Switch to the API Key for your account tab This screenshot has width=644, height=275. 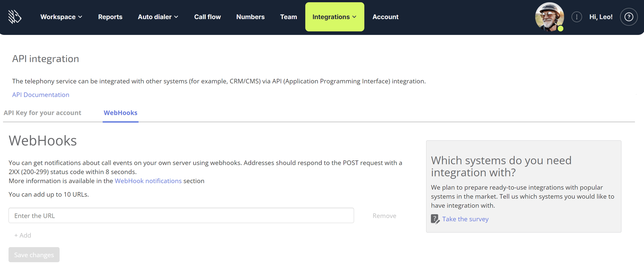[42, 113]
